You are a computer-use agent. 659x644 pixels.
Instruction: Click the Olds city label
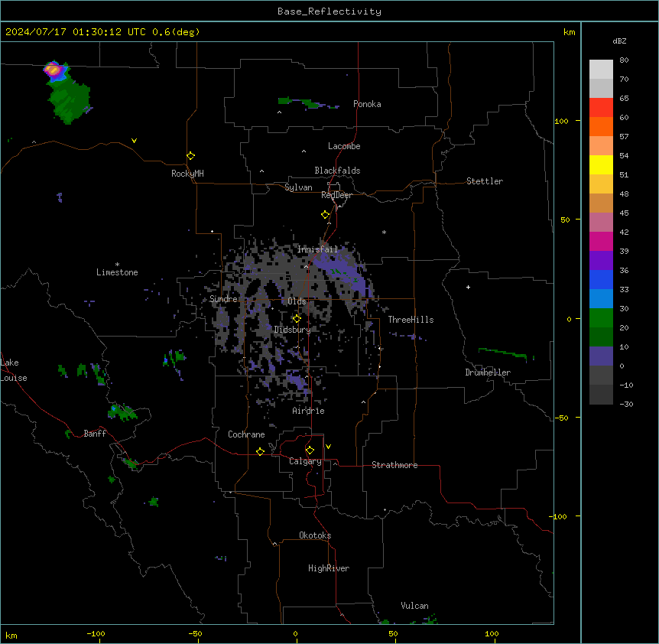pos(297,301)
